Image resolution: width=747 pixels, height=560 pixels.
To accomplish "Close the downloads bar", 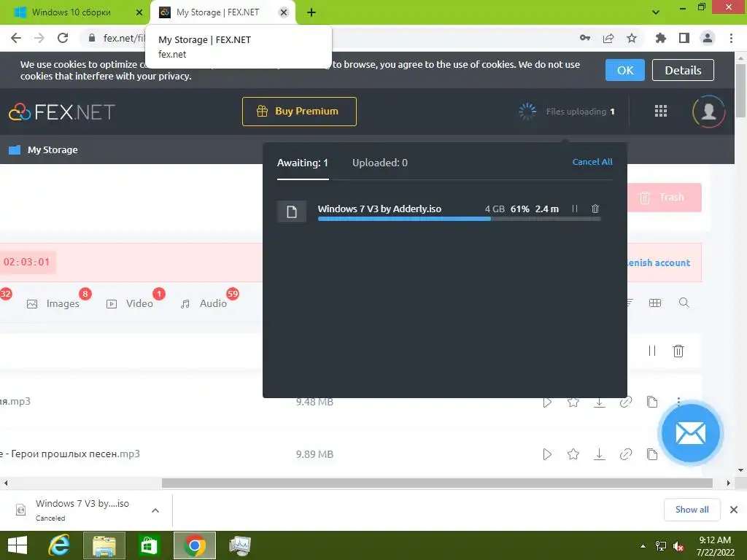I will (734, 510).
